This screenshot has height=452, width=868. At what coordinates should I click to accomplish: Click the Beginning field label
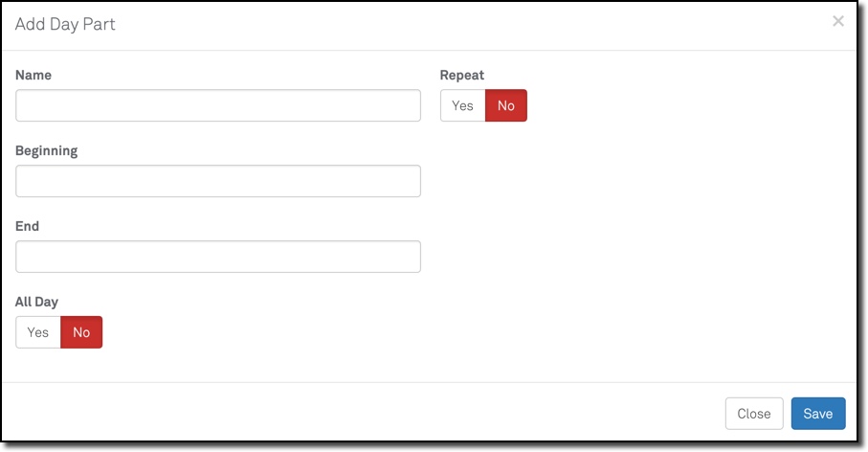click(47, 150)
